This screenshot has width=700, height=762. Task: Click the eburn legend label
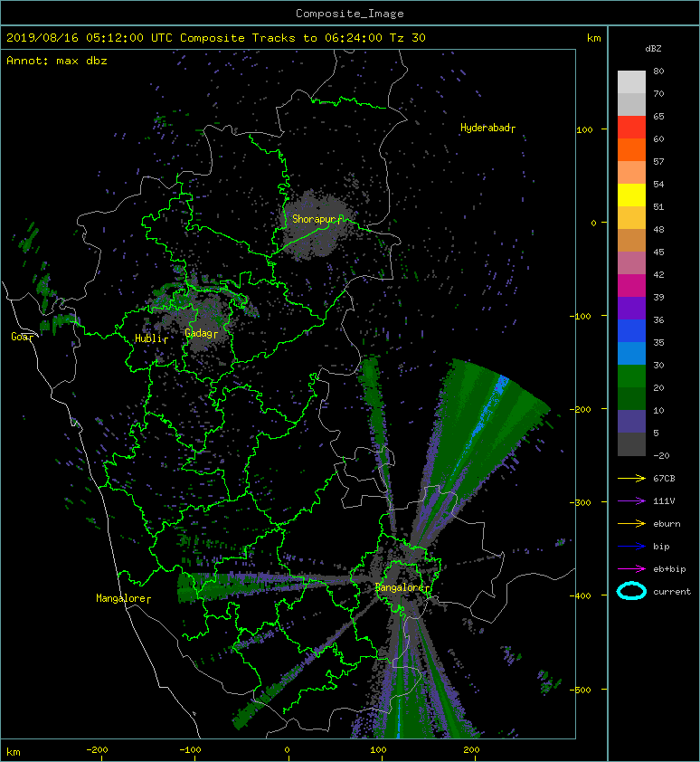[667, 524]
